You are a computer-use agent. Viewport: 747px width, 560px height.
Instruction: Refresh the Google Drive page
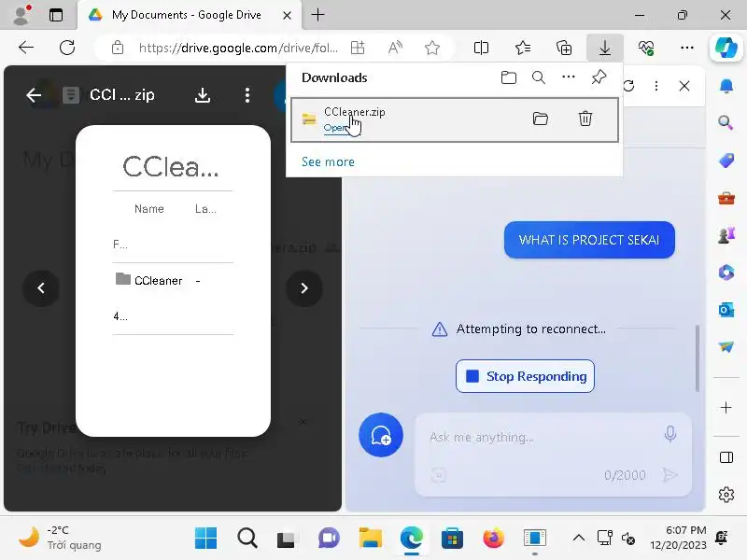tap(67, 48)
